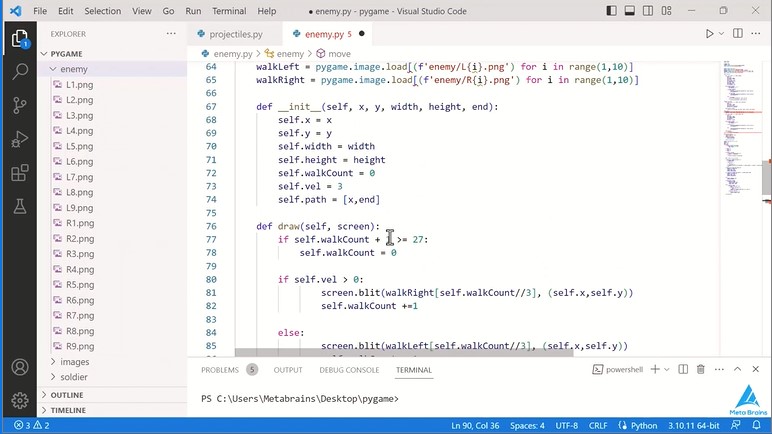Split the editor to the right
The width and height of the screenshot is (772, 434).
(x=738, y=33)
